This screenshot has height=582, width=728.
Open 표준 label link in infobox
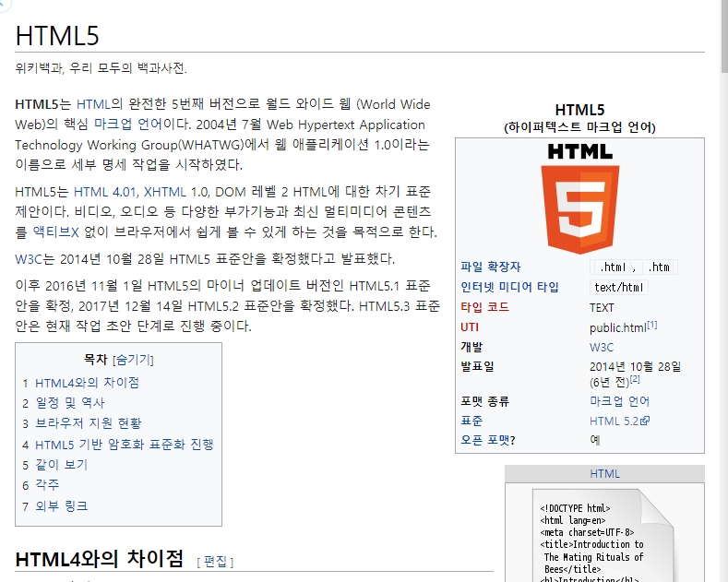coord(471,421)
